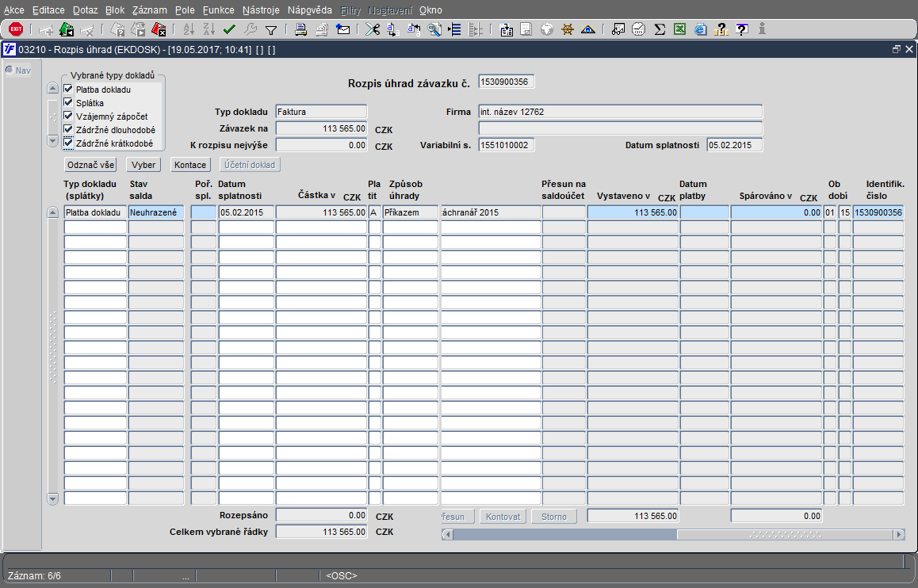The width and height of the screenshot is (918, 588).
Task: Open the Nástroje menu
Action: coord(261,10)
